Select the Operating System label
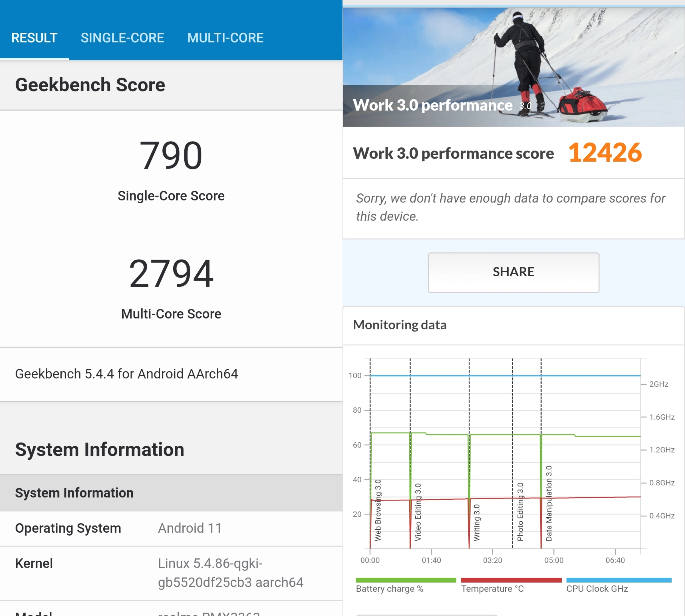The height and width of the screenshot is (616, 685). [x=68, y=528]
